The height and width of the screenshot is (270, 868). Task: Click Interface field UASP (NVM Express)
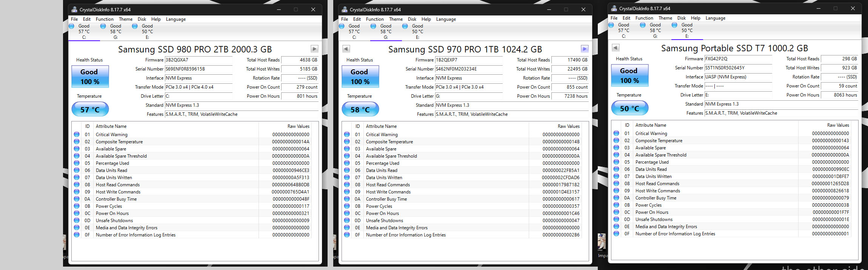[x=739, y=77]
